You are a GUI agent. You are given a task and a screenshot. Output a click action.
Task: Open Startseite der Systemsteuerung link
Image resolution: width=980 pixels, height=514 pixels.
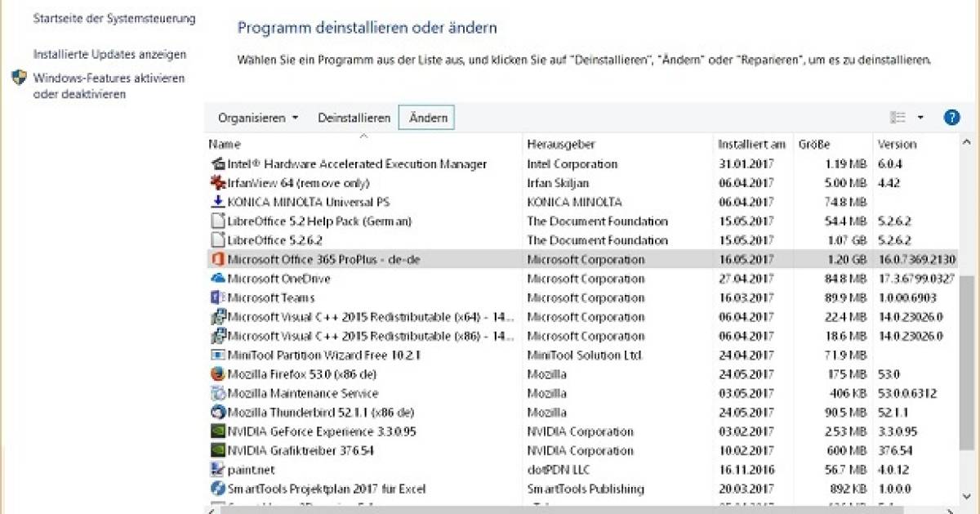(x=114, y=18)
